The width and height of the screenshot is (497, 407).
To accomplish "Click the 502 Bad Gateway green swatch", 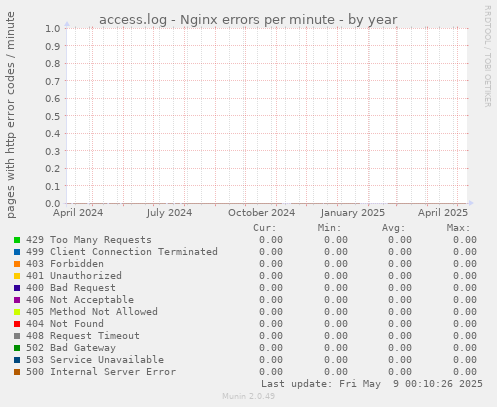I will (x=17, y=348).
